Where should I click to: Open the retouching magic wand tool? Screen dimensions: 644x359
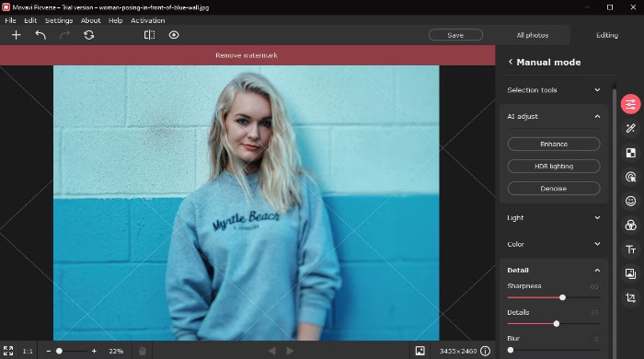[630, 129]
